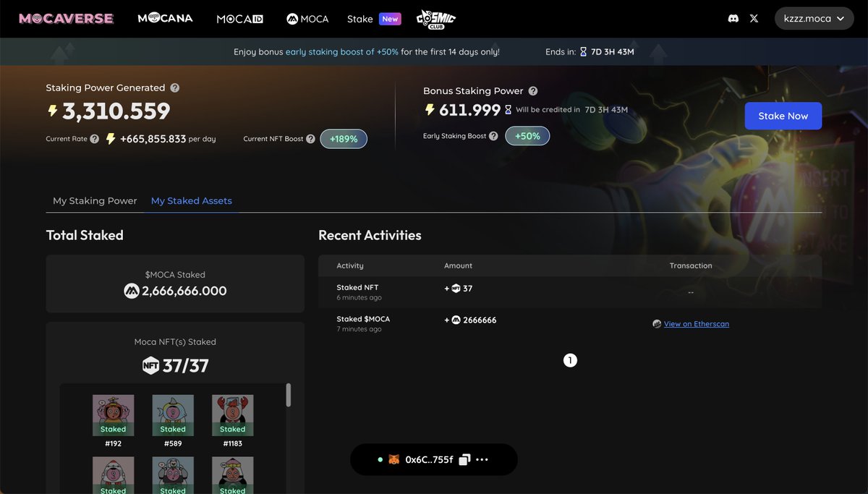
Task: Click the +189% NFT boost badge
Action: [344, 139]
